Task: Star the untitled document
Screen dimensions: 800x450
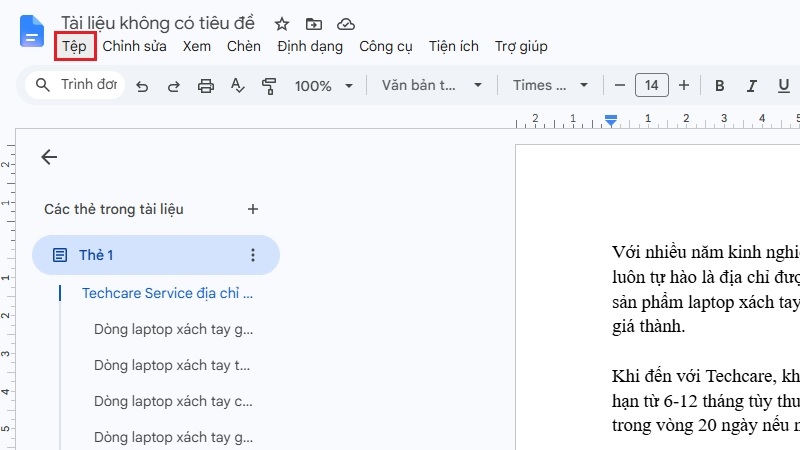Action: [282, 24]
